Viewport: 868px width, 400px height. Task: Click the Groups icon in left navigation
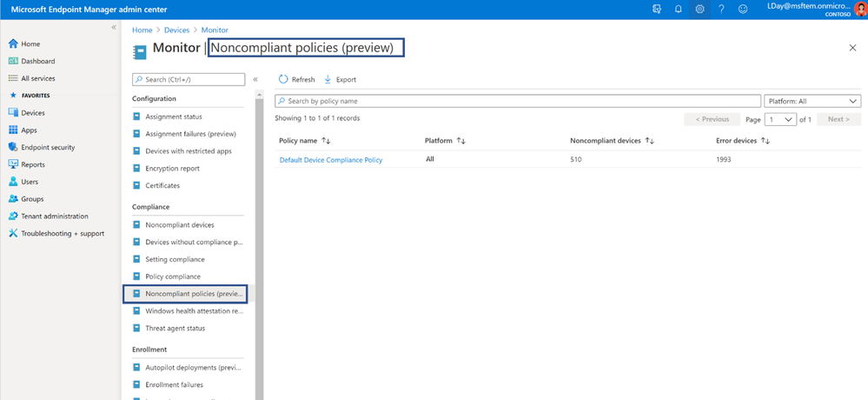(x=13, y=199)
